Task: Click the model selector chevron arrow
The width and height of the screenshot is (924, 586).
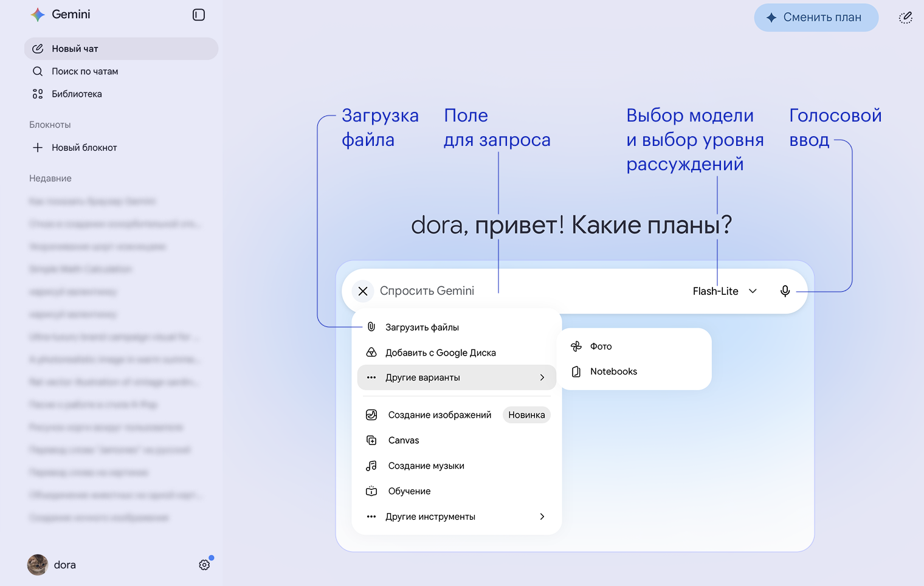Action: pos(753,291)
